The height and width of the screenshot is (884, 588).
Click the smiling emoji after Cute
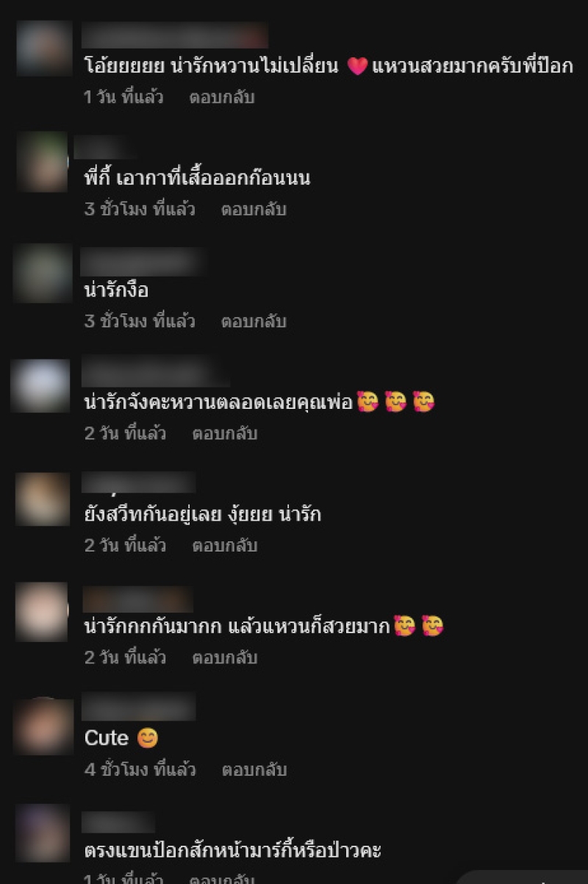[148, 738]
